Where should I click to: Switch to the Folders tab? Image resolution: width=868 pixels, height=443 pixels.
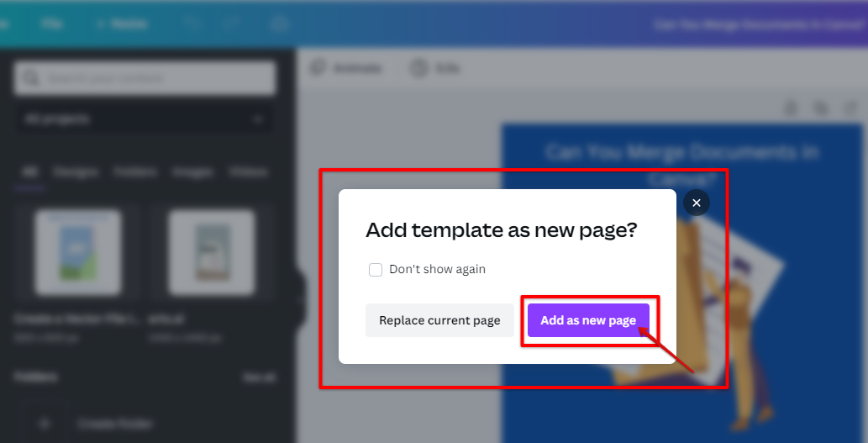tap(135, 172)
